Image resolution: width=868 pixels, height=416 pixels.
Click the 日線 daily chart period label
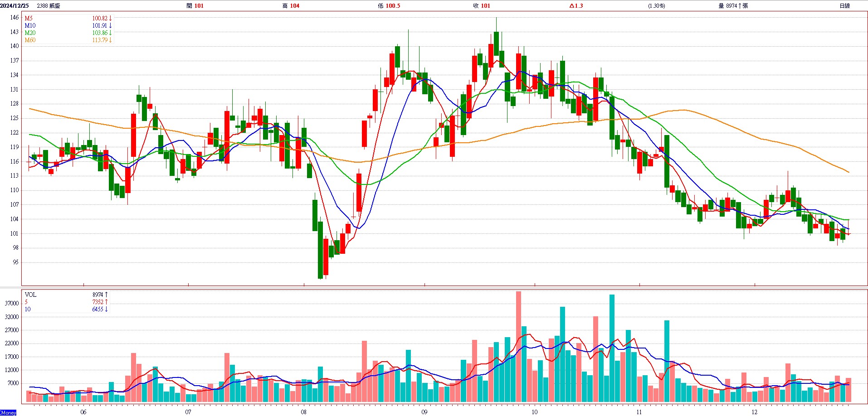point(844,6)
